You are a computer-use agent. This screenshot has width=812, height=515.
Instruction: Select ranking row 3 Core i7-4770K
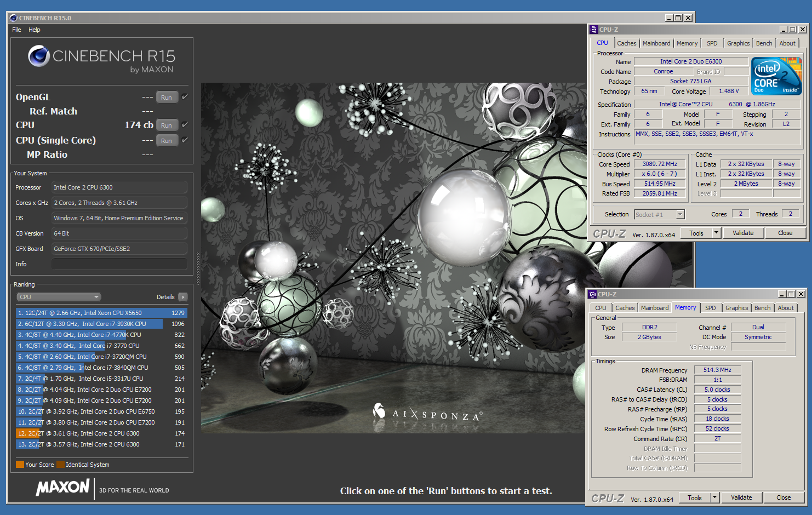click(101, 335)
